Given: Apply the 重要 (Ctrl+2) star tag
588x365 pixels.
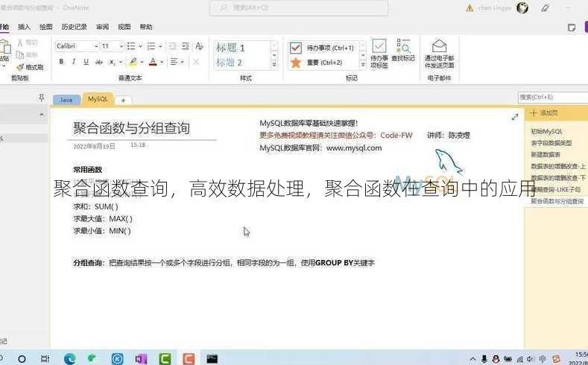Looking at the screenshot, I should coord(317,63).
